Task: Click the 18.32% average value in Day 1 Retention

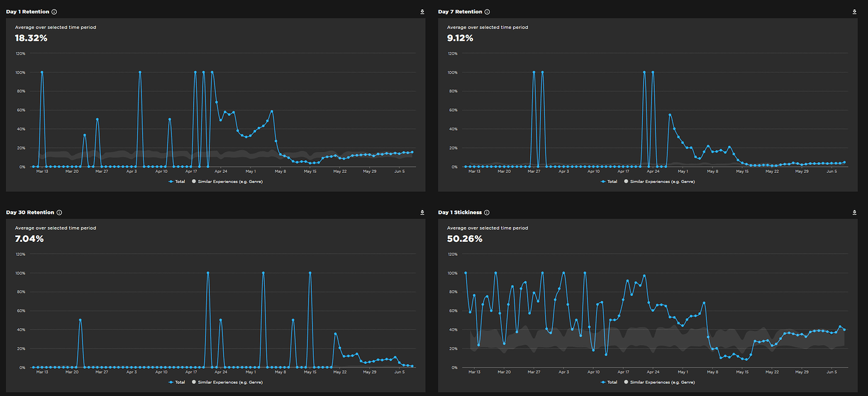Action: [31, 38]
